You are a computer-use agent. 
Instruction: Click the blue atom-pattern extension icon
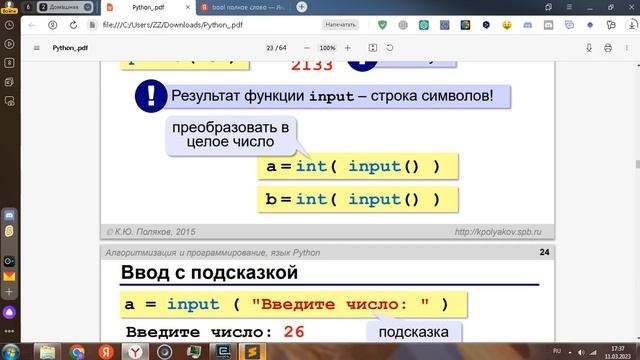point(444,25)
